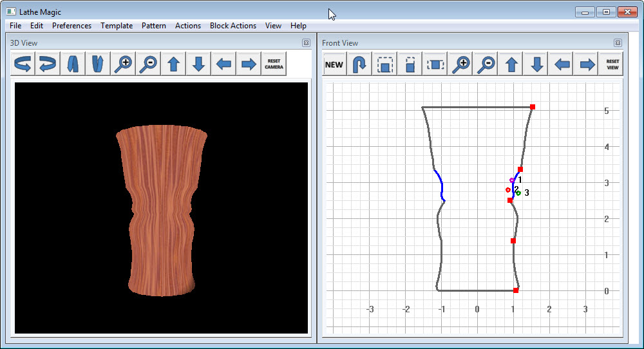Close the 3D View panel

pyautogui.click(x=306, y=43)
